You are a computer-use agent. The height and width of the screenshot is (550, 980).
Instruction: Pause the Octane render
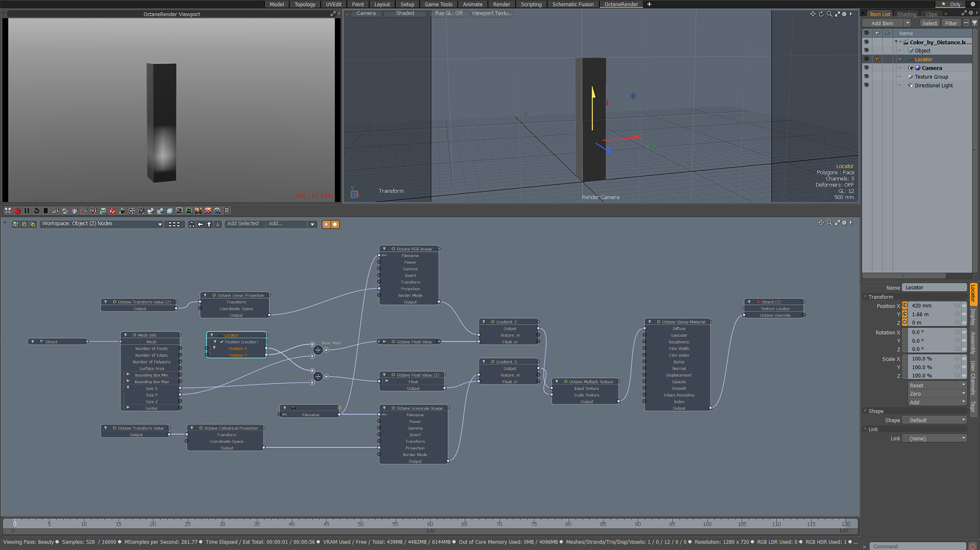[x=27, y=211]
